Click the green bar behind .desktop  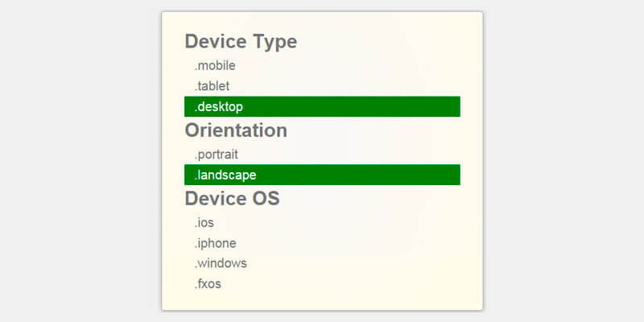[362, 106]
